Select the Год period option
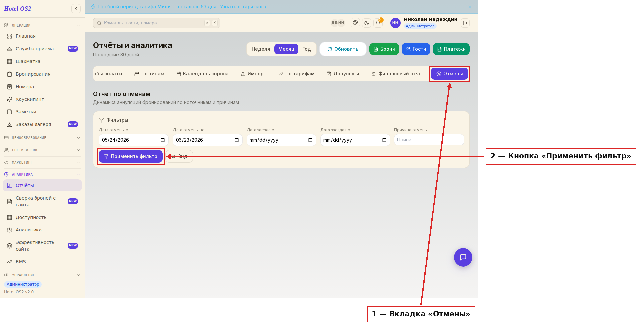The image size is (644, 330). click(x=306, y=49)
